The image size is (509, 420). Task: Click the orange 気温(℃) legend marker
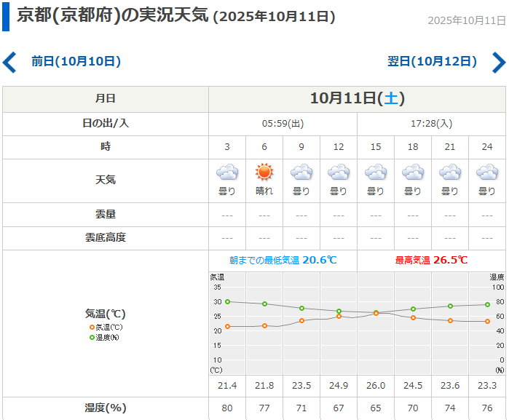pyautogui.click(x=92, y=328)
